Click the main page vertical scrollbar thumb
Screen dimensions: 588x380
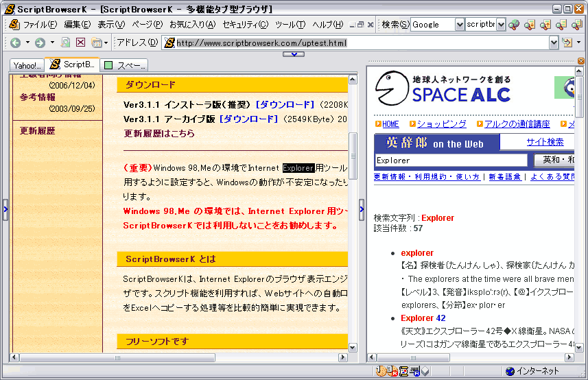[353, 156]
